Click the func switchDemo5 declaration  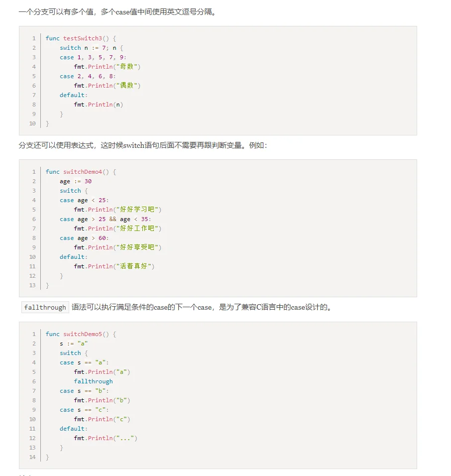(x=81, y=334)
